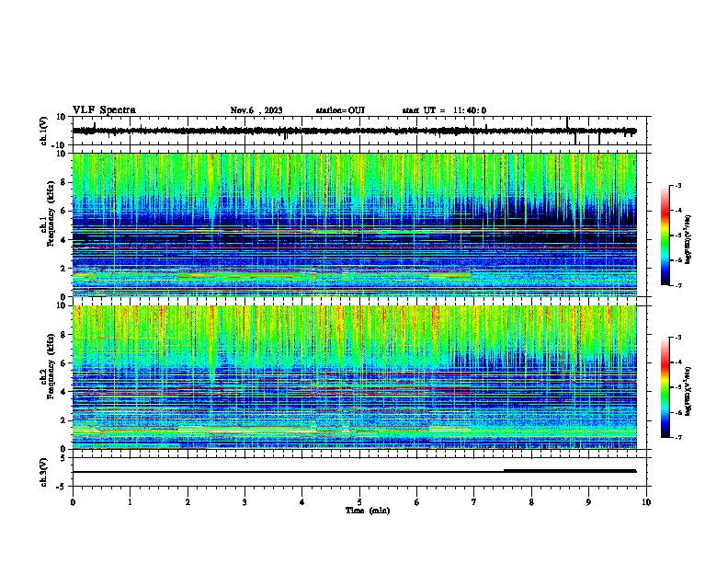Click the "ch.1 Frequency (kHz)" axis label
The image size is (728, 563).
pos(49,214)
